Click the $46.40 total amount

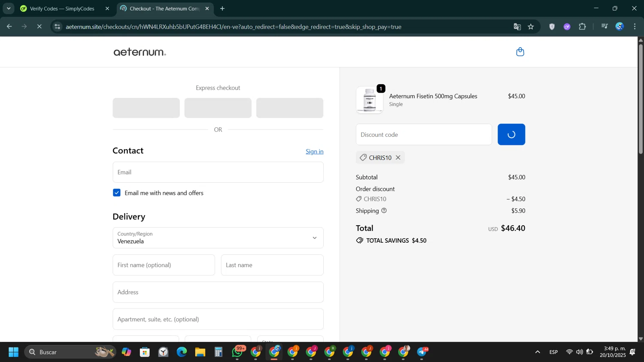pyautogui.click(x=513, y=228)
